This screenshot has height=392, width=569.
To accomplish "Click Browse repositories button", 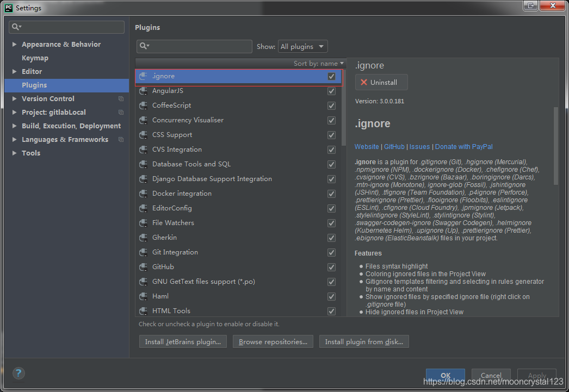I will click(273, 341).
